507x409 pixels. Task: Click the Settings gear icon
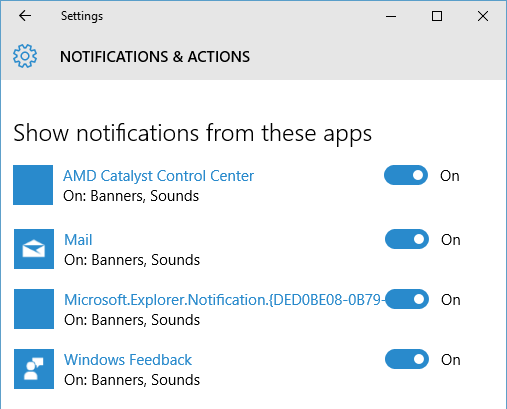click(x=25, y=56)
